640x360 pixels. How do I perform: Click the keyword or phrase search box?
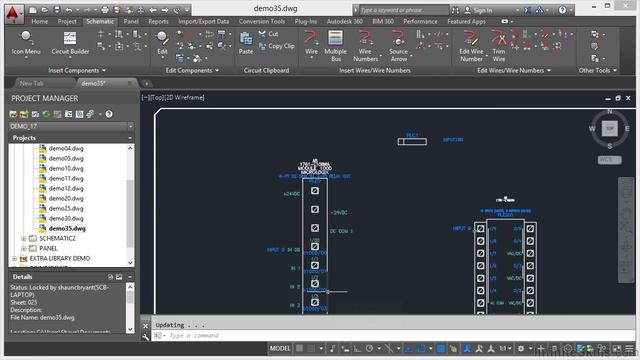coord(403,10)
